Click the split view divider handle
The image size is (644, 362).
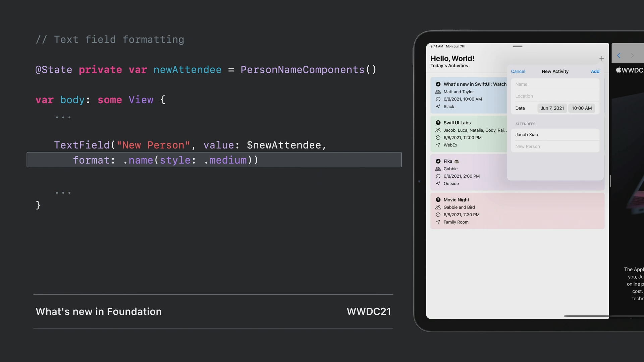tap(610, 181)
